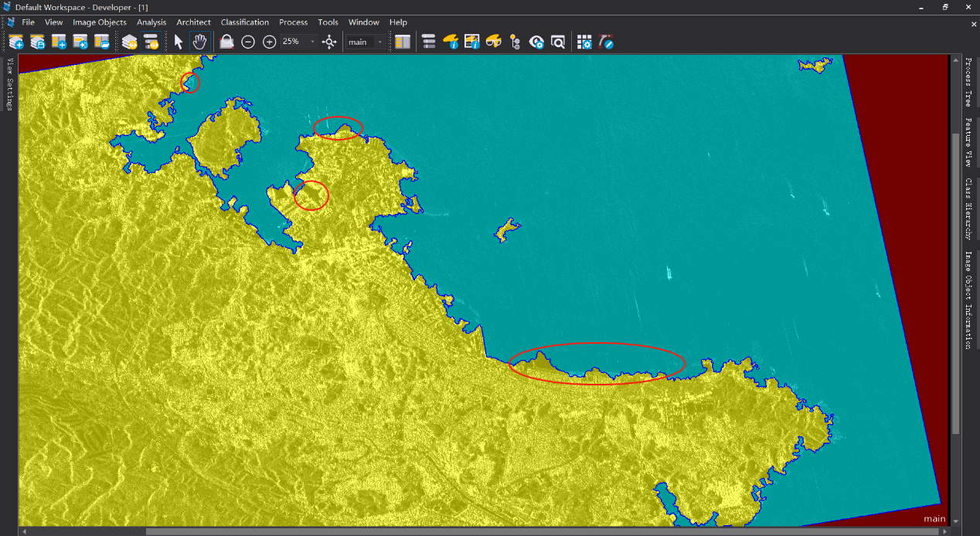Click the area zoom lock icon
The width and height of the screenshot is (980, 536).
pyautogui.click(x=226, y=42)
